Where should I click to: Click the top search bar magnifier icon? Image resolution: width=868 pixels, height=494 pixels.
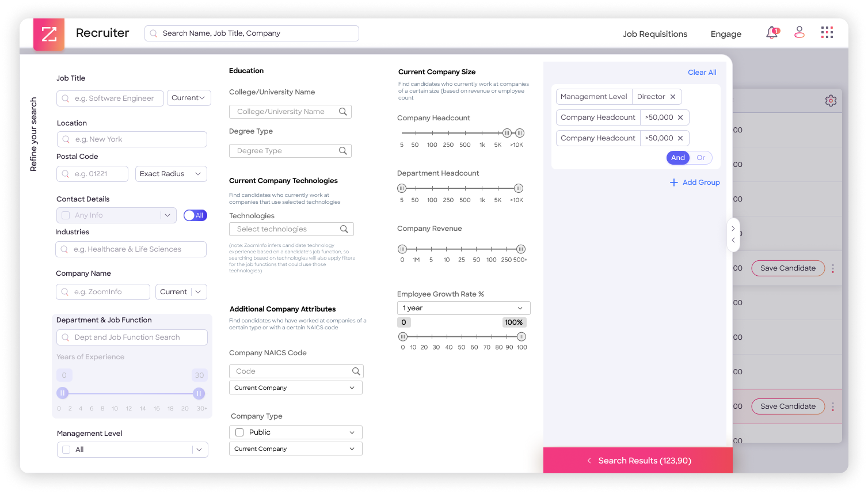click(x=154, y=33)
